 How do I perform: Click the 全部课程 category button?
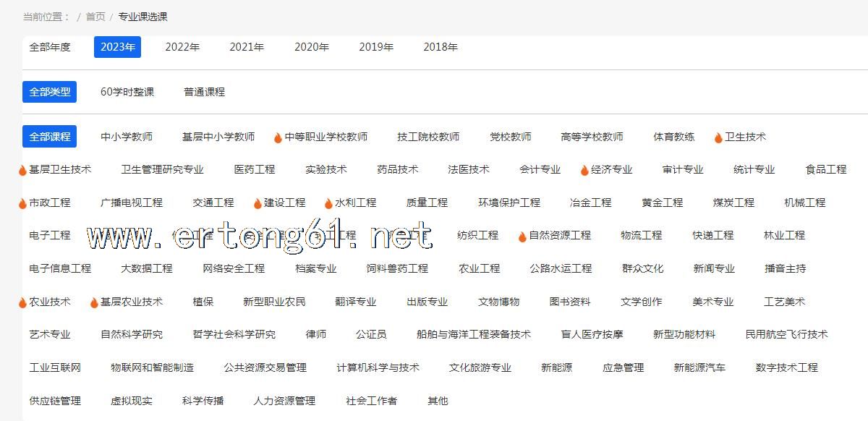(x=50, y=137)
